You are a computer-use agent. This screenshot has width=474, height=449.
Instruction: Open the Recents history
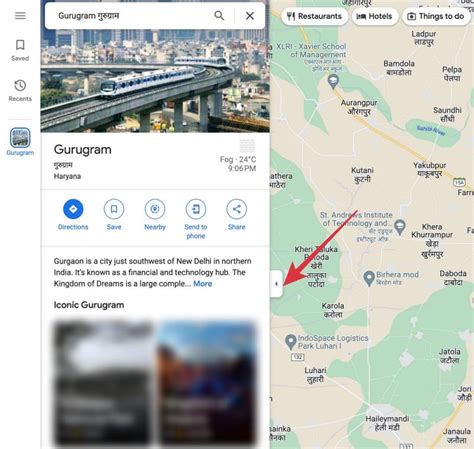pyautogui.click(x=20, y=90)
